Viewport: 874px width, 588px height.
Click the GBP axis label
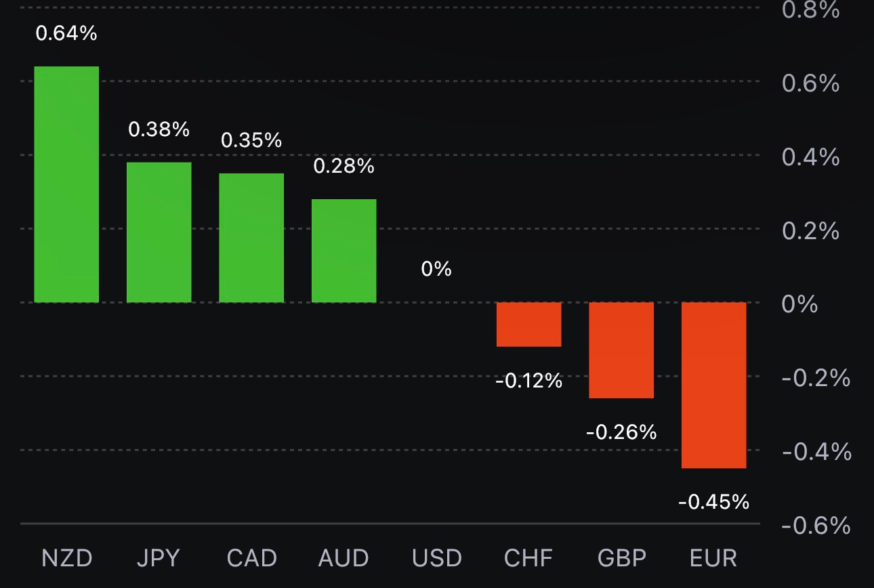point(621,558)
